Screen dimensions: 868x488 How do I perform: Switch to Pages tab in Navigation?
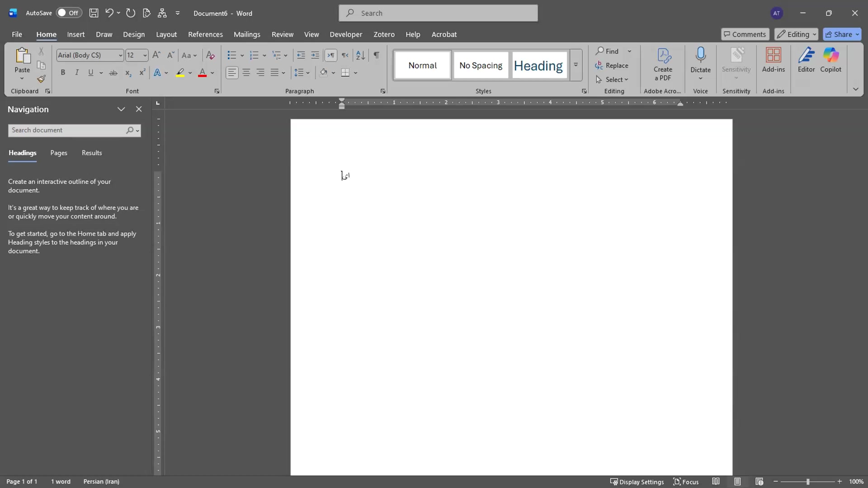pos(59,153)
